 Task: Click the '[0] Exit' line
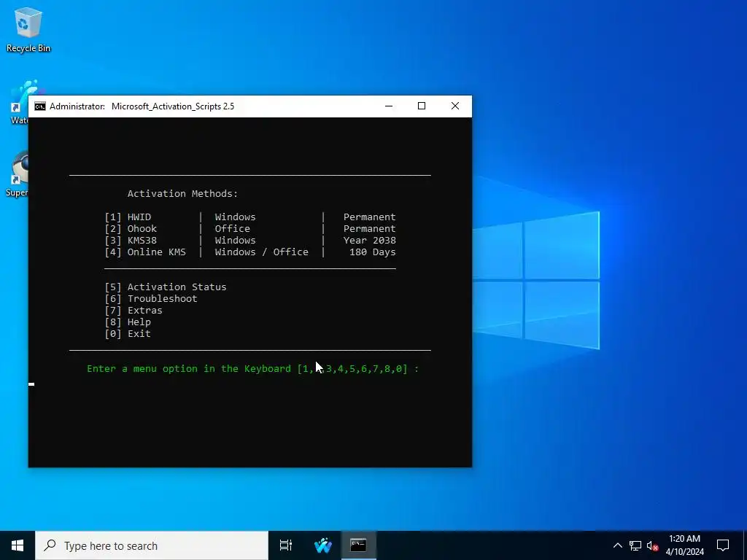128,334
